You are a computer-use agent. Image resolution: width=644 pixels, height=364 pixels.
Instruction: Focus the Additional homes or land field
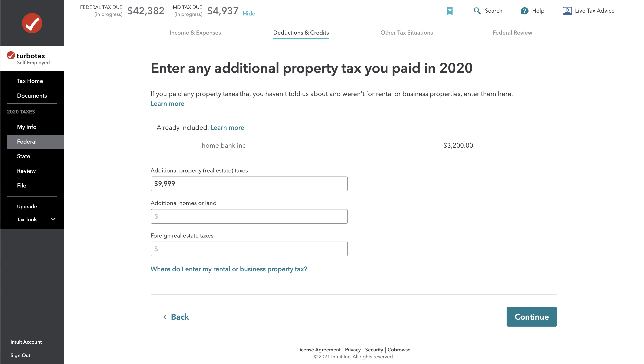(249, 216)
